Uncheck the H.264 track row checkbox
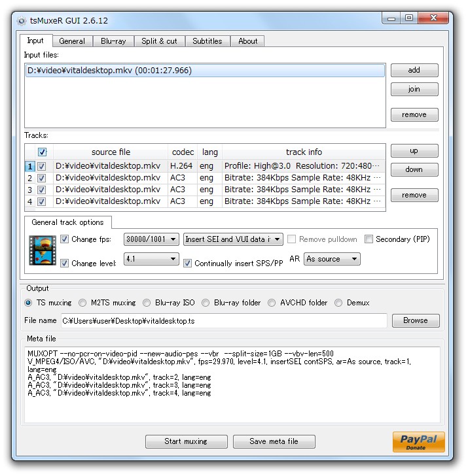 coord(43,166)
